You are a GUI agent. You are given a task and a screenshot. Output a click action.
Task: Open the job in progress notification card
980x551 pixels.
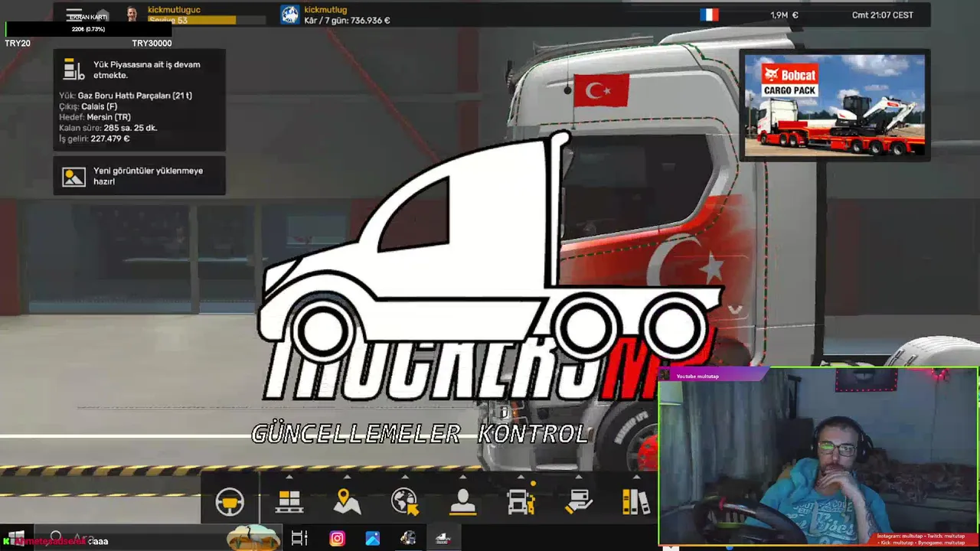tap(139, 100)
